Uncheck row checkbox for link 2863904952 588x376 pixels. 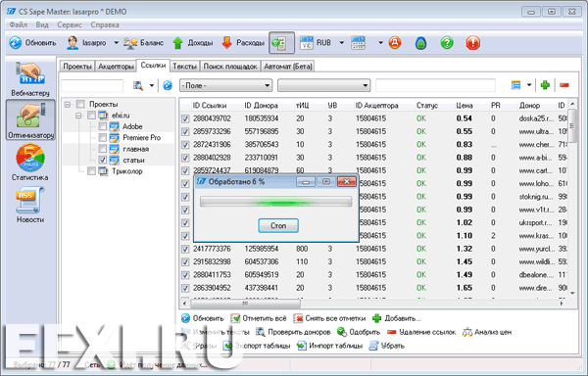[x=185, y=288]
